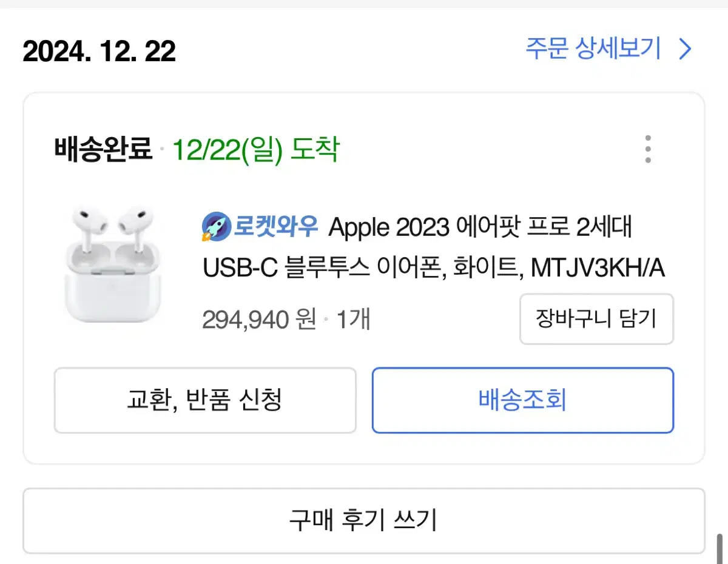Request exchange via 교환, 반품 신청 button
This screenshot has height=564, width=728.
point(205,400)
